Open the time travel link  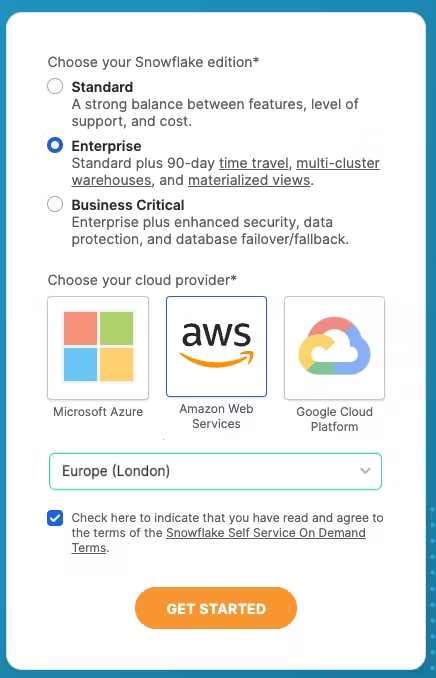pos(253,163)
